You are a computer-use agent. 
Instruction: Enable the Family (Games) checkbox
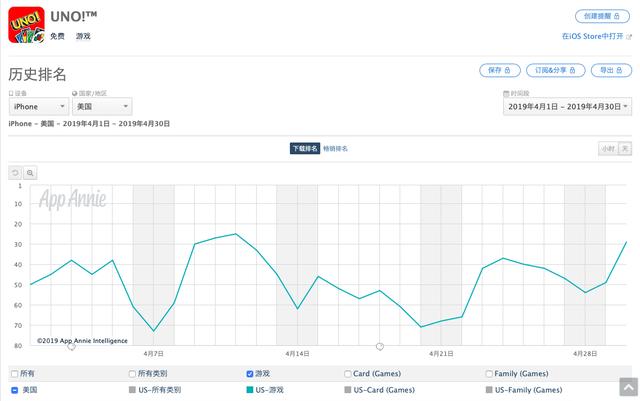pyautogui.click(x=488, y=373)
